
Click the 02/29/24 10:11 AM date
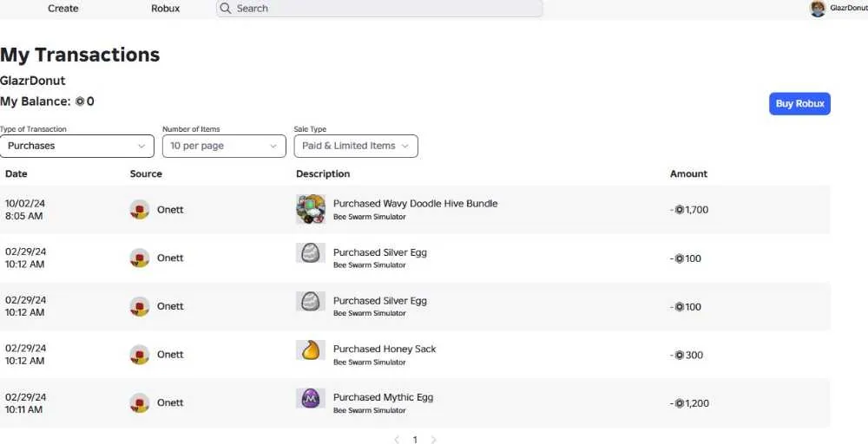pyautogui.click(x=25, y=403)
